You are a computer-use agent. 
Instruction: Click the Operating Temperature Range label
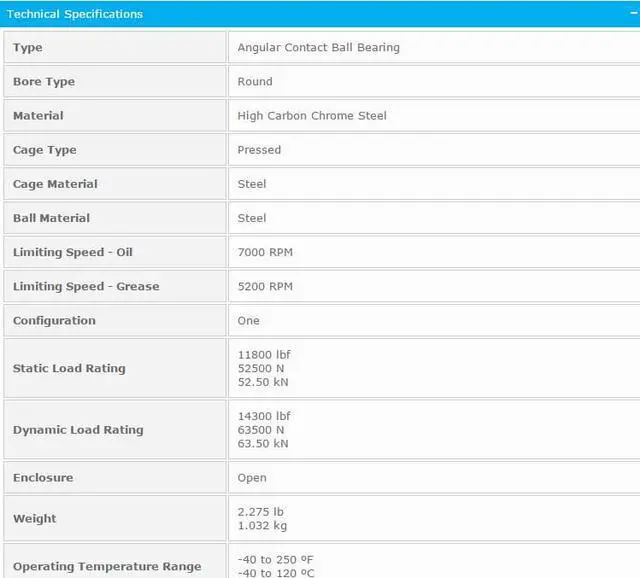pos(107,566)
